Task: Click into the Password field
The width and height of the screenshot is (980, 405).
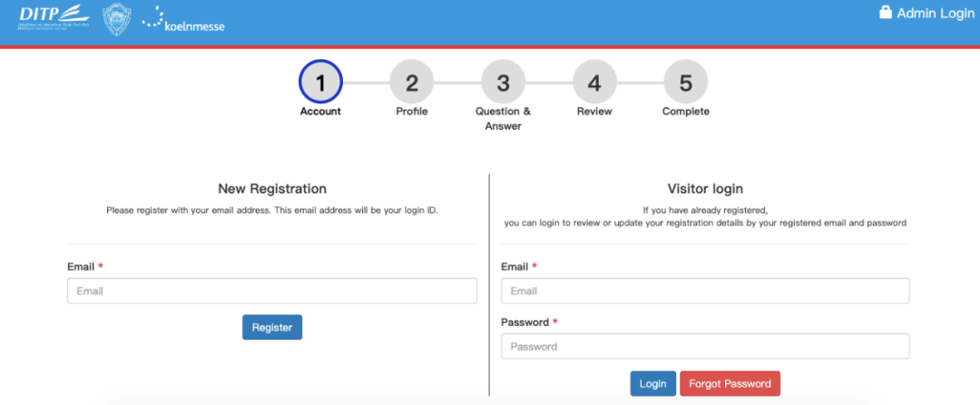Action: point(705,346)
